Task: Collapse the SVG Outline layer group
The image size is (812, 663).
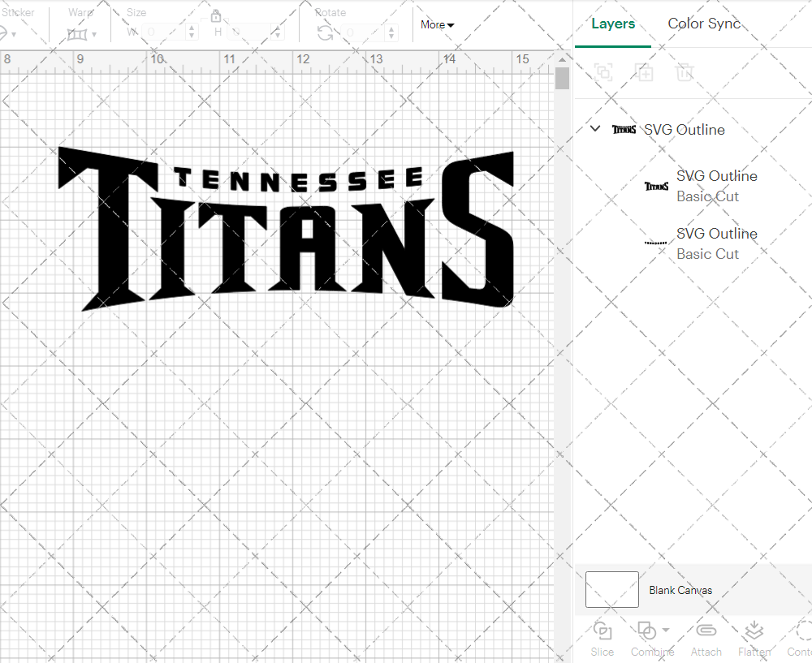Action: pyautogui.click(x=594, y=128)
